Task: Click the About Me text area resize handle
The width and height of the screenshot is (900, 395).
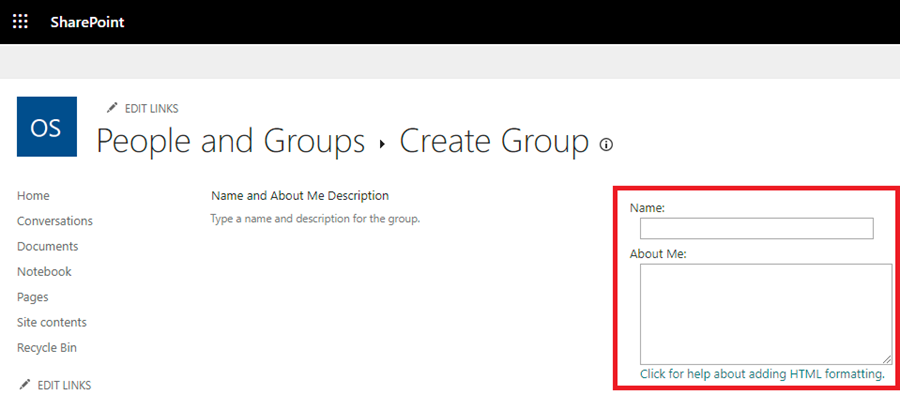Action: click(887, 359)
